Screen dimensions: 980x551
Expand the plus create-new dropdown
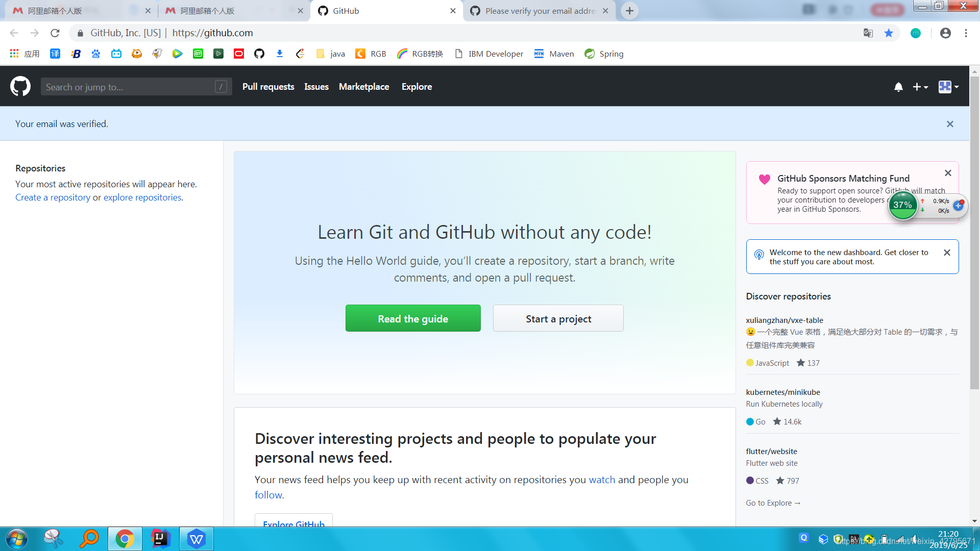tap(920, 87)
